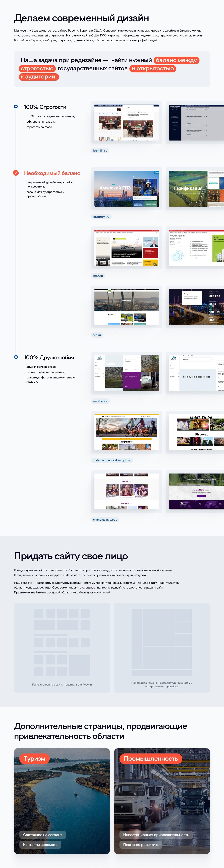Click bullet "официальная власть;"
This screenshot has width=224, height=868.
(41, 122)
